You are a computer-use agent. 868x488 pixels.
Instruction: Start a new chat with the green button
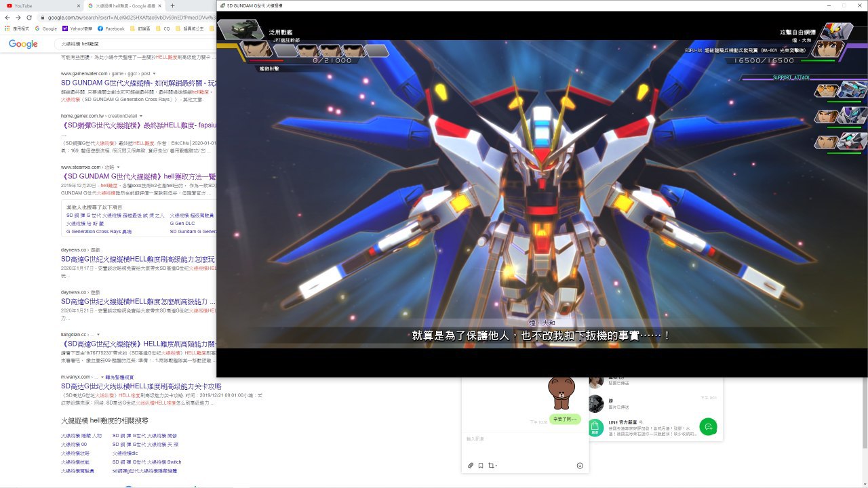click(x=708, y=426)
